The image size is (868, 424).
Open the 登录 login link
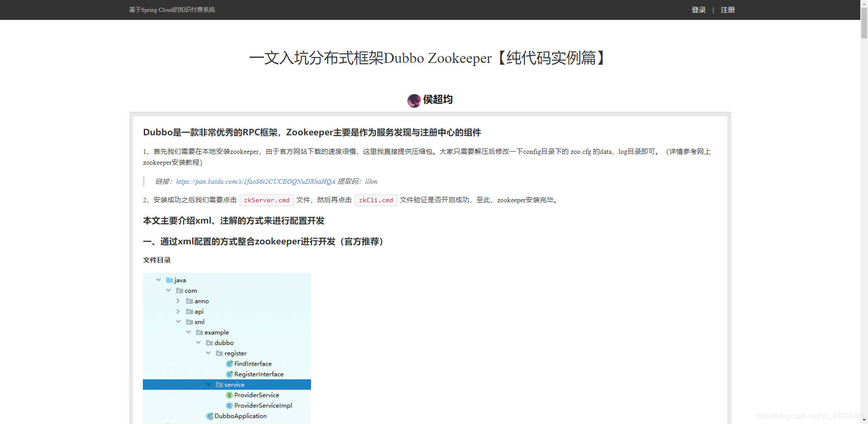pos(698,10)
